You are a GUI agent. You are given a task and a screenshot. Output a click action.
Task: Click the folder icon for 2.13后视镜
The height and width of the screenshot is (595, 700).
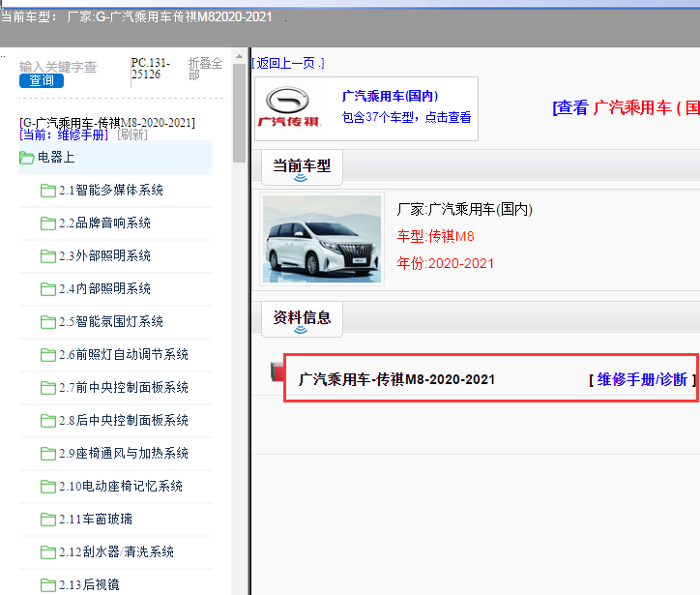48,585
